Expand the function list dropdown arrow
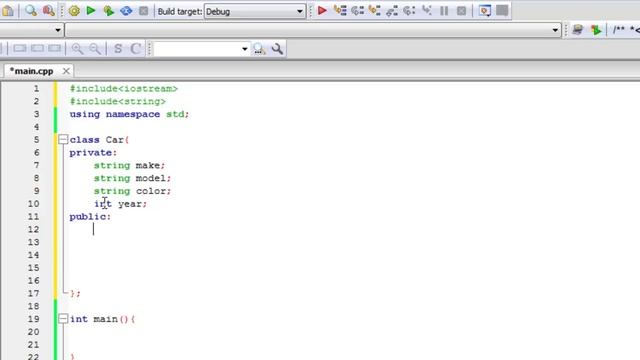Screen dimensions: 640x360 pyautogui.click(x=555, y=30)
